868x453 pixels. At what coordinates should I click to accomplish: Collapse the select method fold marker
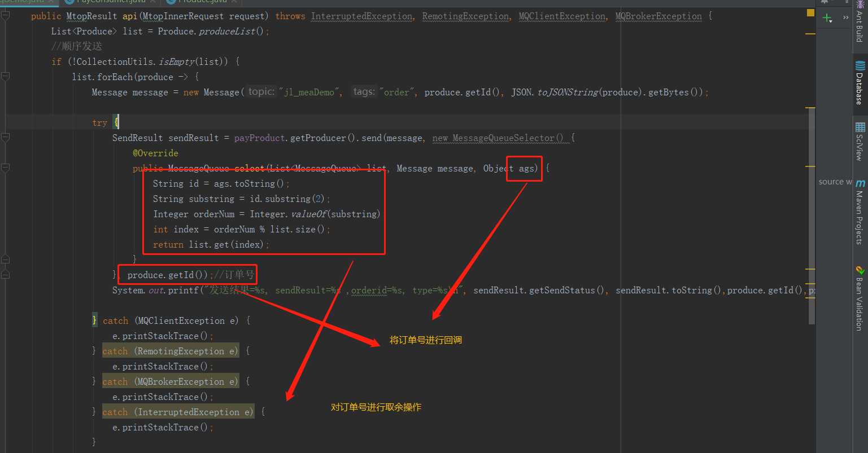5,169
